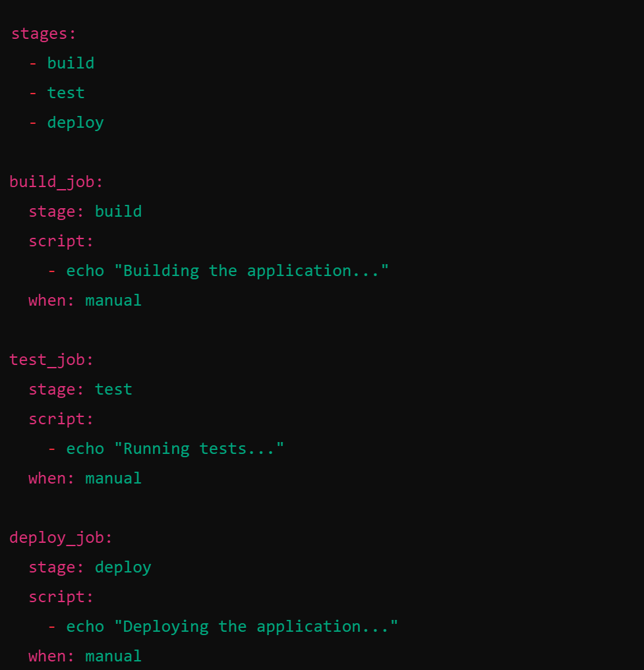Click the "script:" key under deploy_job
This screenshot has width=644, height=670.
pyautogui.click(x=61, y=597)
